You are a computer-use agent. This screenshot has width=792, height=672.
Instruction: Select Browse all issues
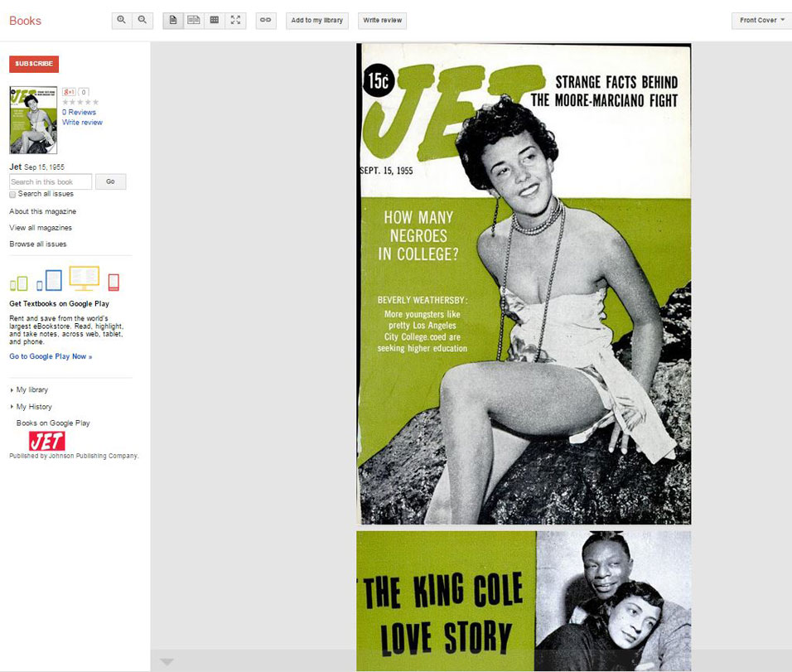click(x=38, y=244)
